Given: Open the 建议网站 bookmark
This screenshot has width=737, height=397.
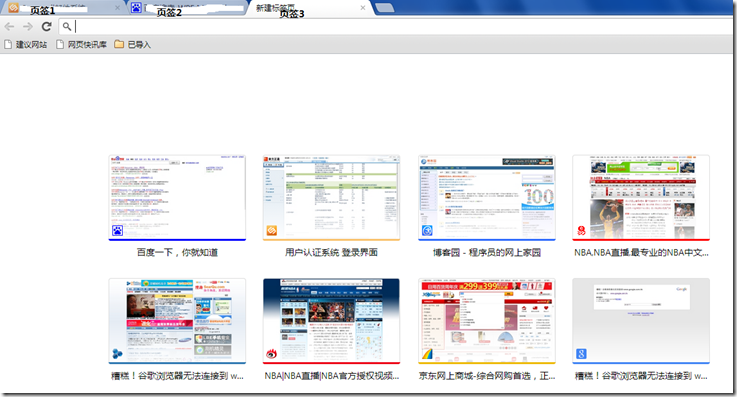Looking at the screenshot, I should (26, 45).
